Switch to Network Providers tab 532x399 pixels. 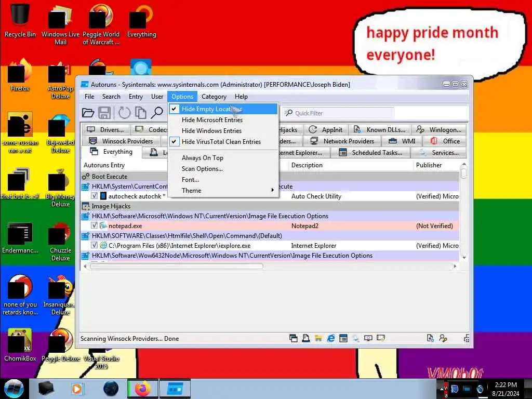click(342, 141)
